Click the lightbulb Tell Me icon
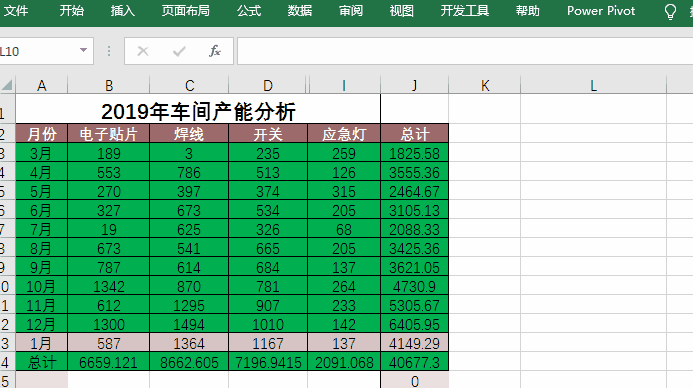Screen dimensions: 693x388 (x=670, y=11)
